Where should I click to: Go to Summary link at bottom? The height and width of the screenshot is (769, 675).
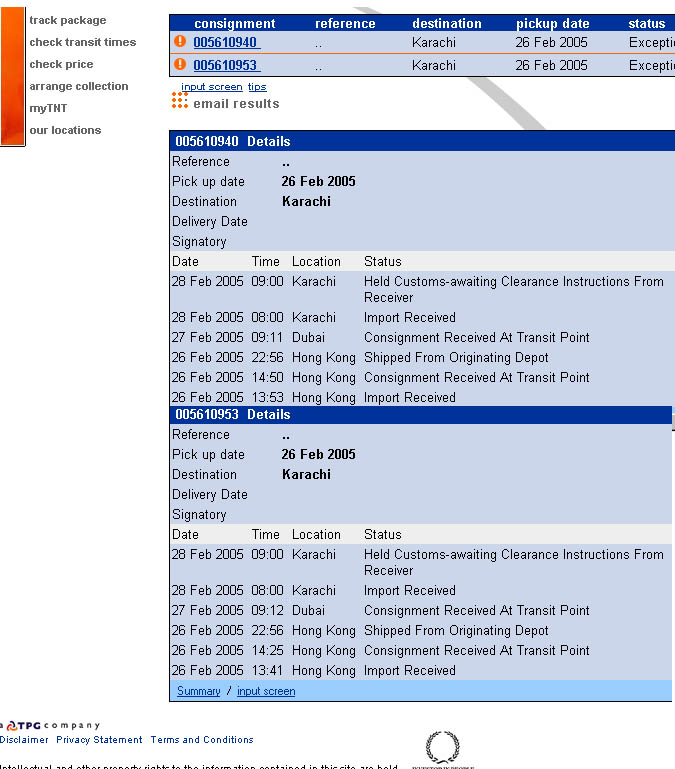tap(198, 691)
